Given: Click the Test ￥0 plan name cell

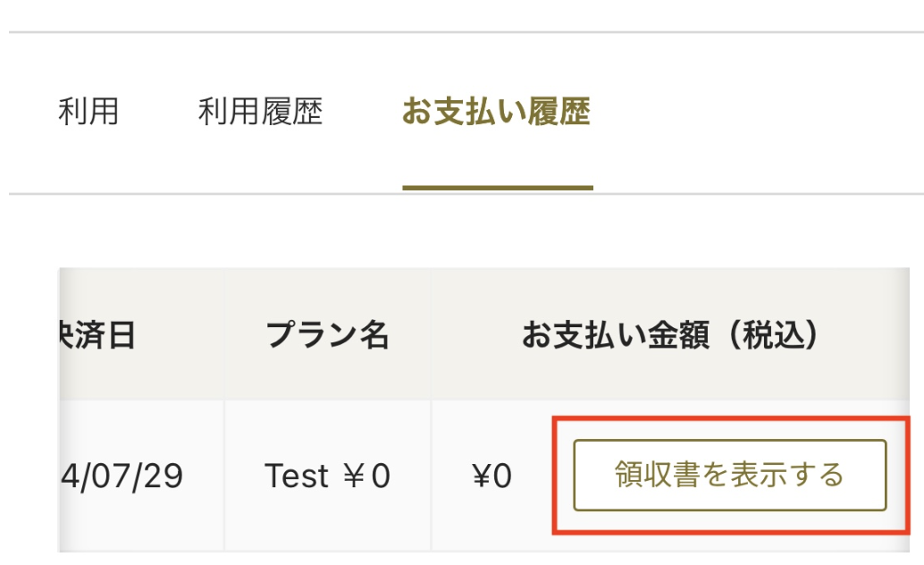Looking at the screenshot, I should (327, 476).
